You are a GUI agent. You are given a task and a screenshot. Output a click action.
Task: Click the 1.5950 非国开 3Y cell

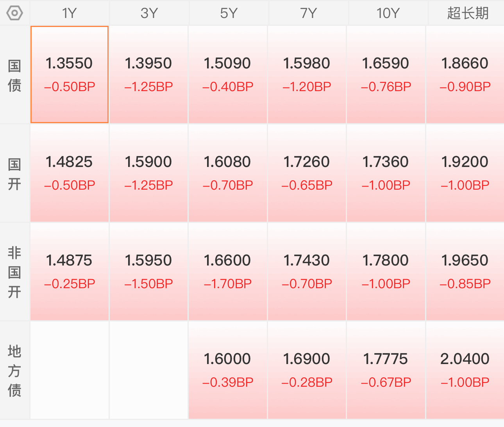(148, 272)
